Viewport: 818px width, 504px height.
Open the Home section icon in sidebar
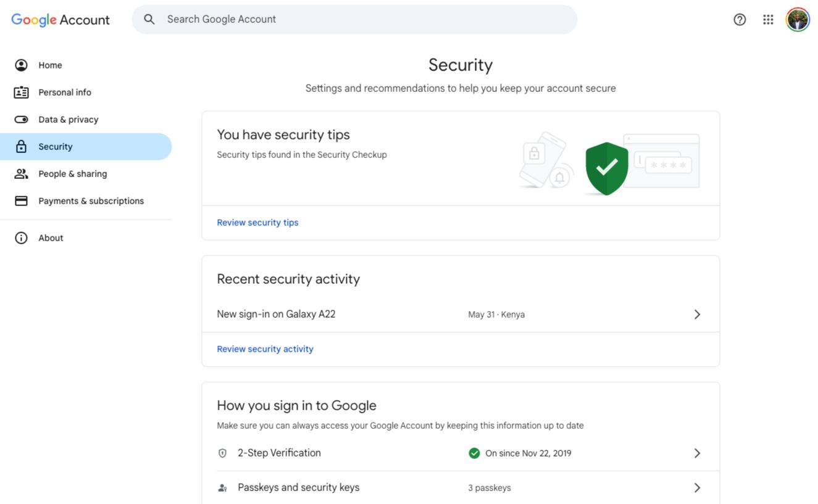tap(21, 64)
